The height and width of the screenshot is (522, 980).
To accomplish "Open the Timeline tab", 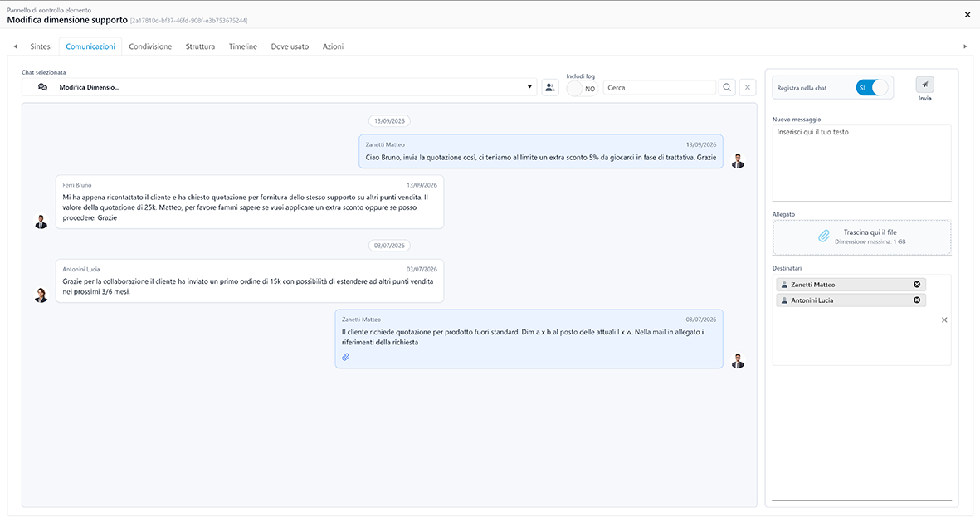I will tap(243, 46).
